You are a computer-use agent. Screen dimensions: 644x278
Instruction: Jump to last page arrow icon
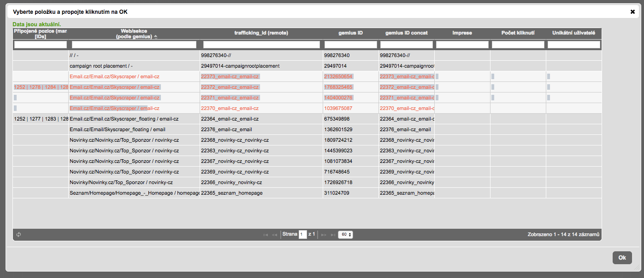point(333,235)
